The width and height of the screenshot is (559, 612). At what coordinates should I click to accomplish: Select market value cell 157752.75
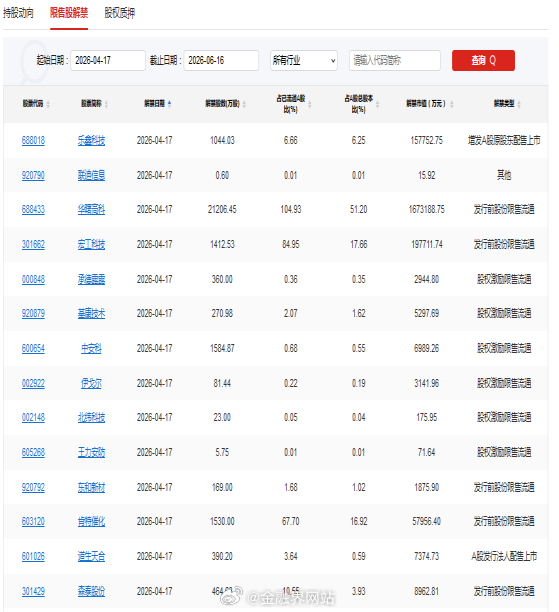click(427, 141)
